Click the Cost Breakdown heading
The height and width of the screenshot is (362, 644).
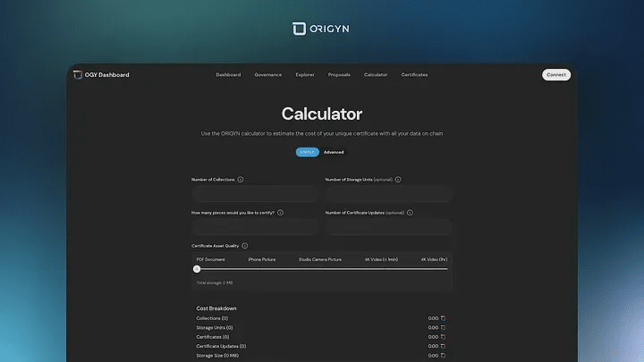(216, 308)
